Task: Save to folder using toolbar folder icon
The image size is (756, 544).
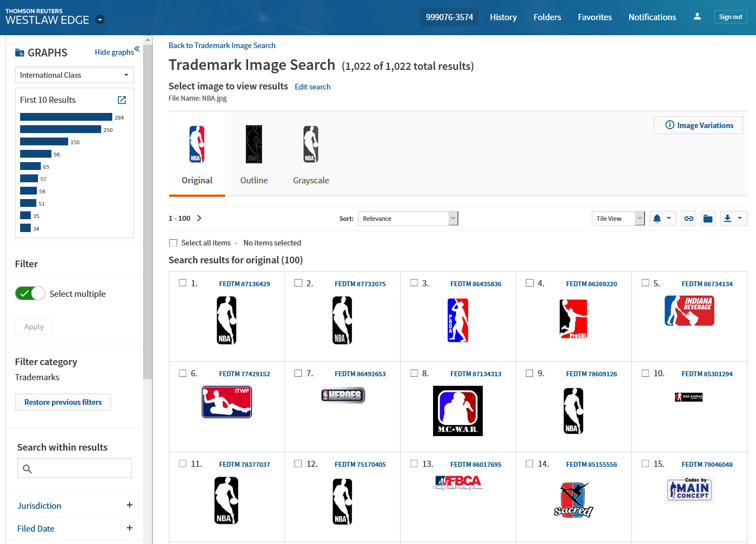Action: pyautogui.click(x=708, y=219)
